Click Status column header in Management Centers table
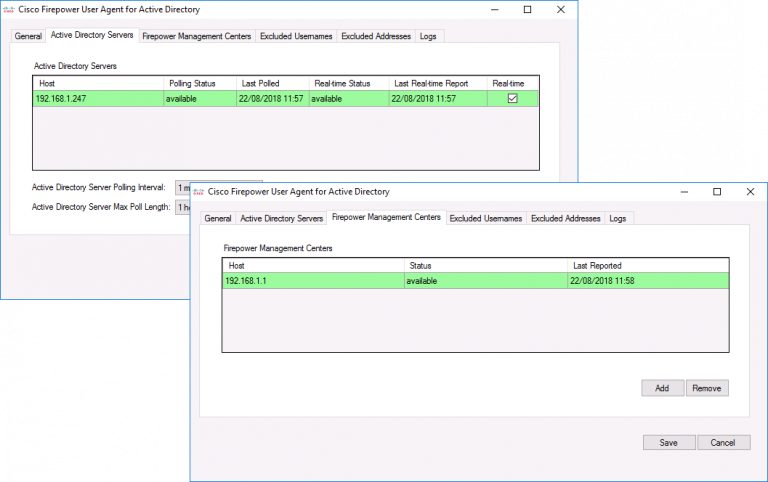The width and height of the screenshot is (768, 482). pyautogui.click(x=486, y=265)
